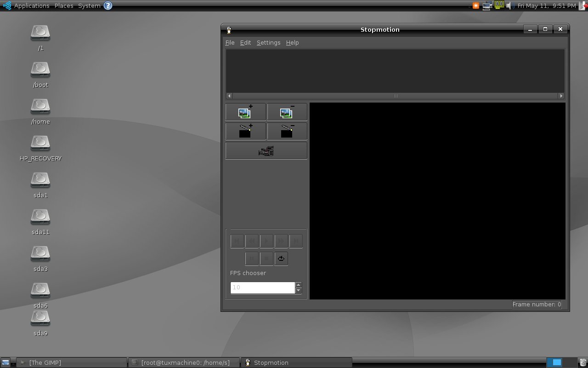The height and width of the screenshot is (368, 588).
Task: Add a new scene with clapperboard plus
Action: 245,131
